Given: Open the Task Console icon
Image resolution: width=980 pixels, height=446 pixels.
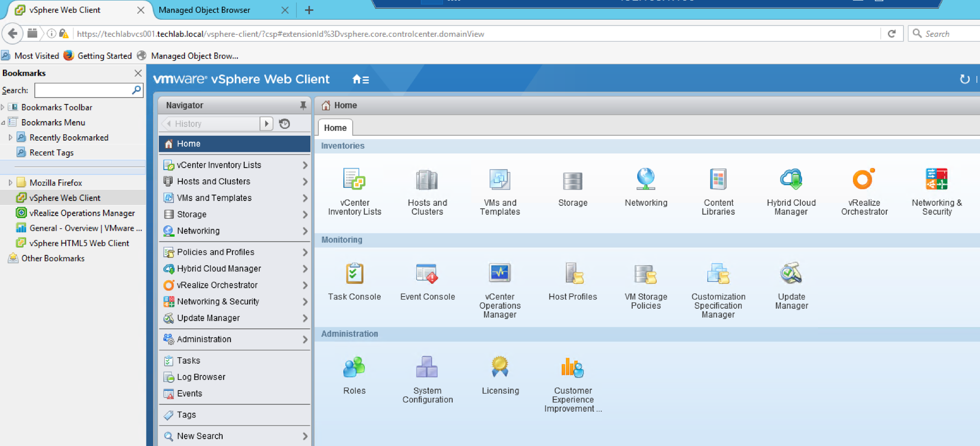Looking at the screenshot, I should [x=354, y=273].
